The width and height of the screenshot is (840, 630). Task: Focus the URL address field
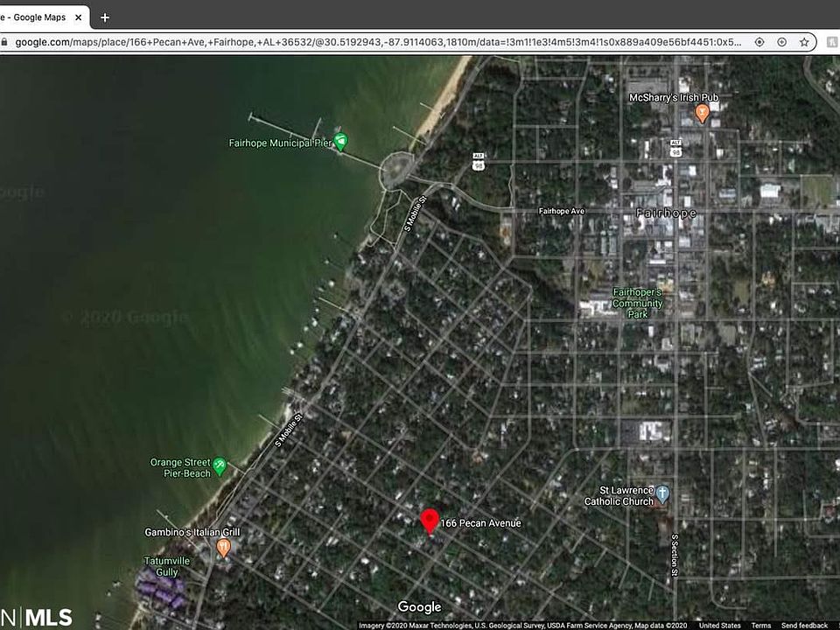pos(378,42)
